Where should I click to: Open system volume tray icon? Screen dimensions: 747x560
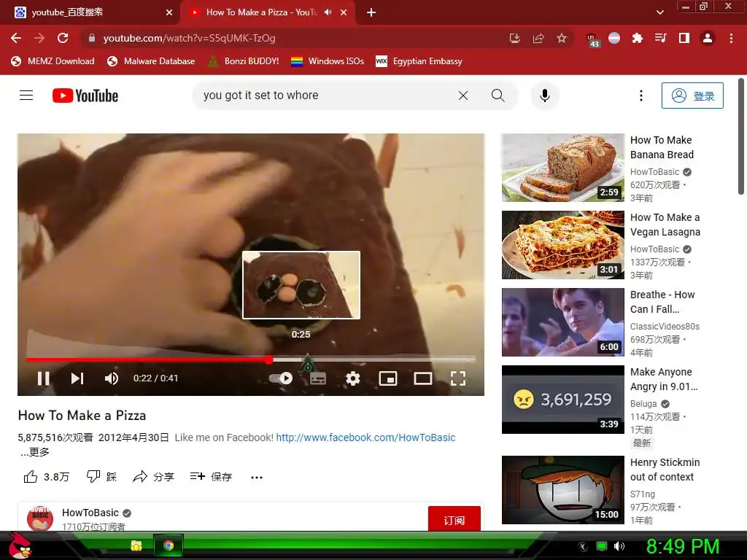pyautogui.click(x=619, y=546)
